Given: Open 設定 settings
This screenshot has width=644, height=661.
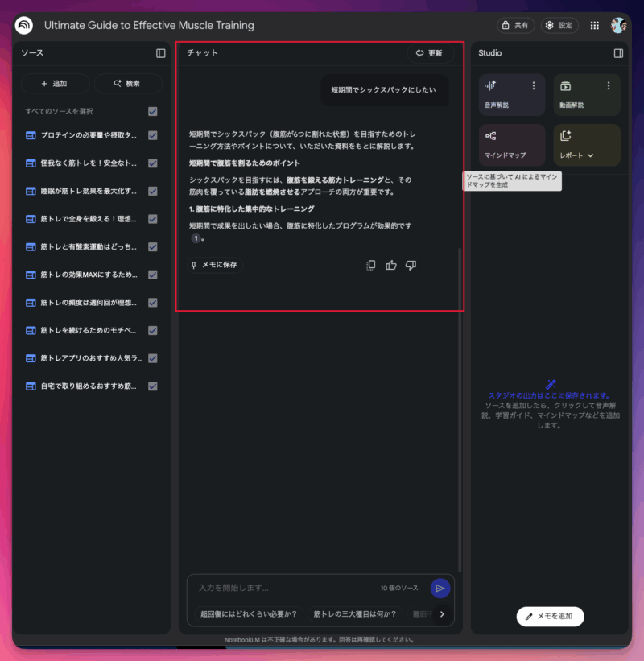Looking at the screenshot, I should coord(559,25).
